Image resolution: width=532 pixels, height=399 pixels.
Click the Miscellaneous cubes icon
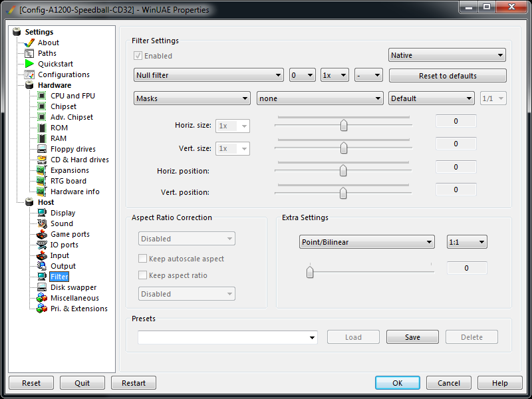coord(42,298)
